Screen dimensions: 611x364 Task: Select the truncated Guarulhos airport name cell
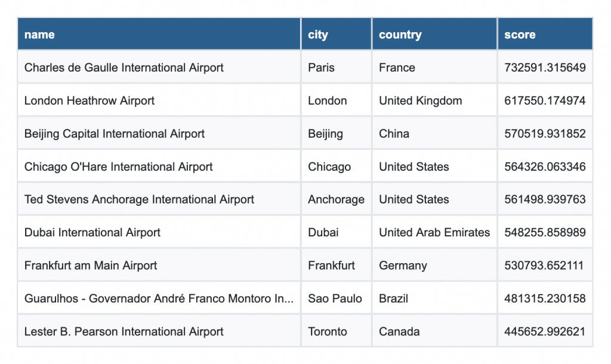pyautogui.click(x=159, y=298)
